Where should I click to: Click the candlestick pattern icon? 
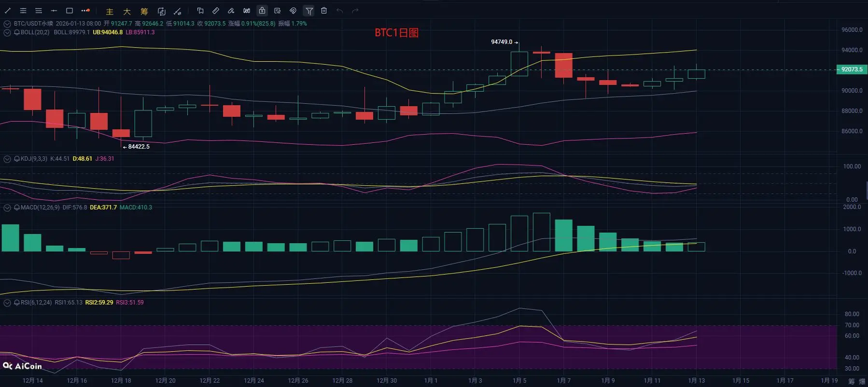(x=247, y=11)
